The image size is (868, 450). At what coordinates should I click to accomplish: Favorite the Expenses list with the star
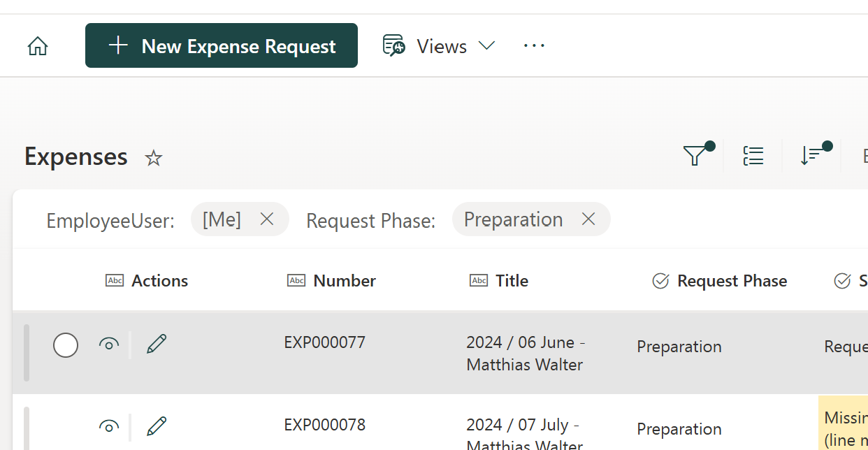153,158
